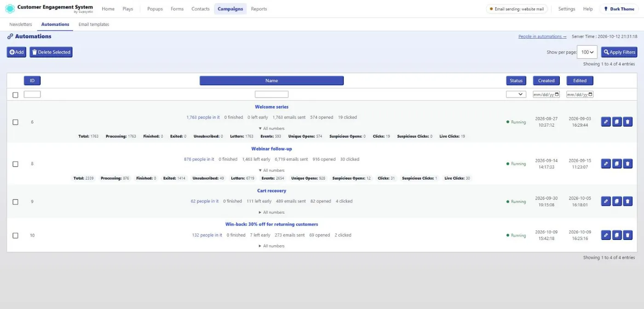This screenshot has height=309, width=644.
Task: Switch to Dark Theme
Action: [x=619, y=9]
